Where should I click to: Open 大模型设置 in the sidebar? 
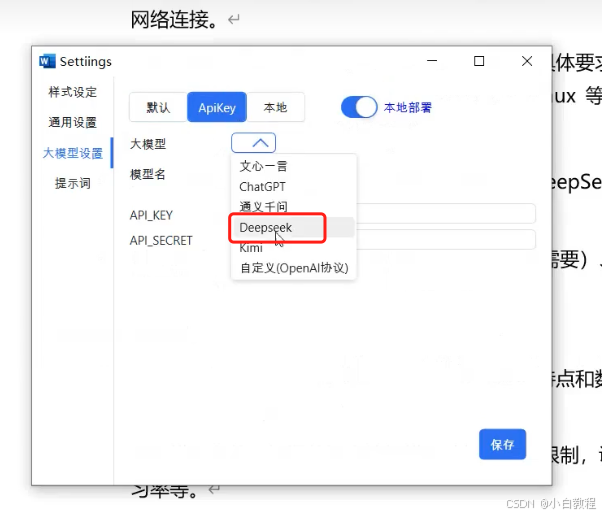point(73,153)
